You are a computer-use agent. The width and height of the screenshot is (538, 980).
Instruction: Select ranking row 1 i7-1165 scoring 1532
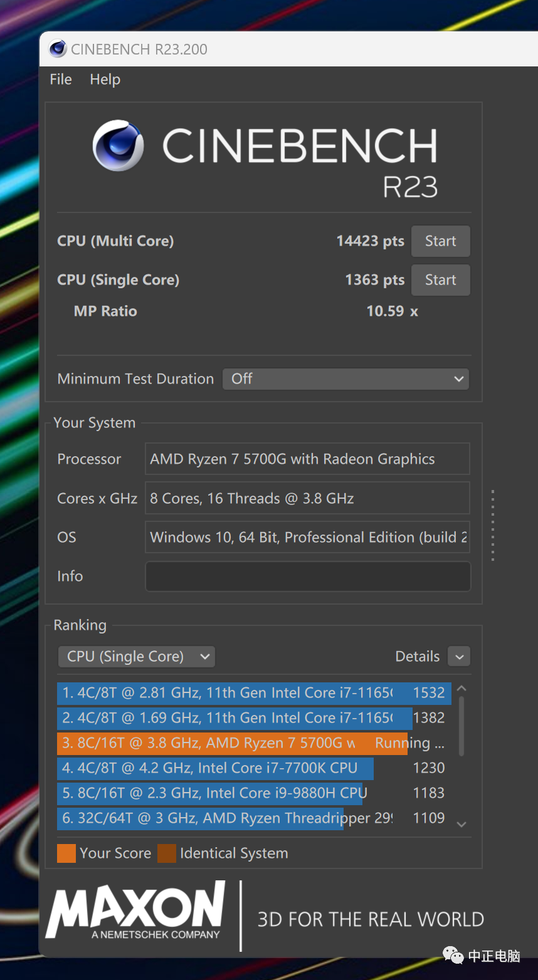(254, 693)
